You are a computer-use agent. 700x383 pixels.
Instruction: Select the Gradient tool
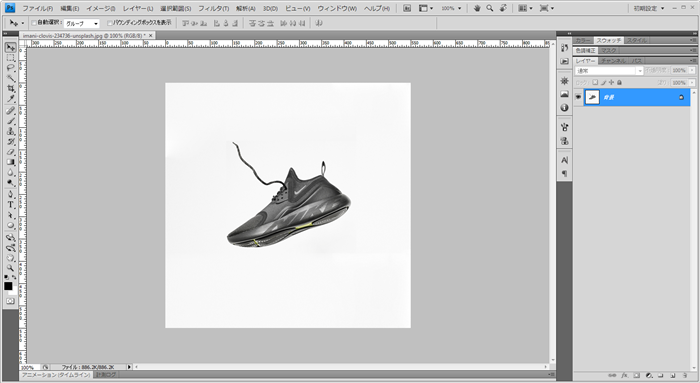coord(11,162)
